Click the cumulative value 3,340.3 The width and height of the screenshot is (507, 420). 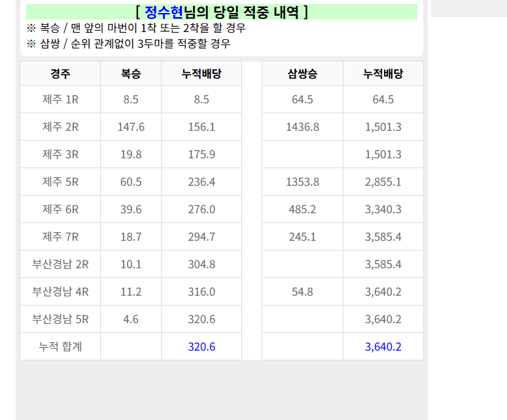pos(383,209)
